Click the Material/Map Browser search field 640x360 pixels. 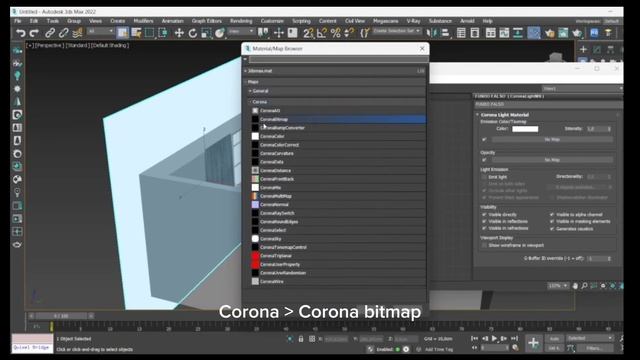tap(338, 60)
